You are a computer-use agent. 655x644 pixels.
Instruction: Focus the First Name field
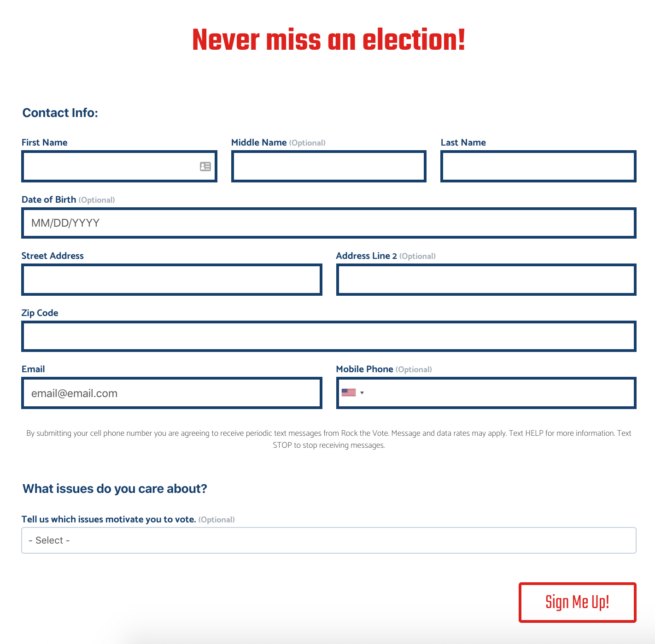(x=119, y=166)
